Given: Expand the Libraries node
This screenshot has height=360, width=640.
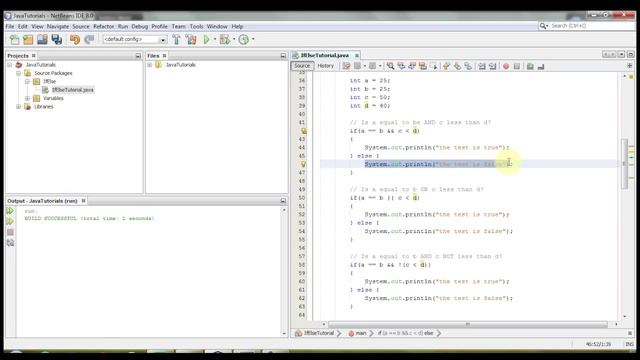Looking at the screenshot, I should tap(18, 107).
